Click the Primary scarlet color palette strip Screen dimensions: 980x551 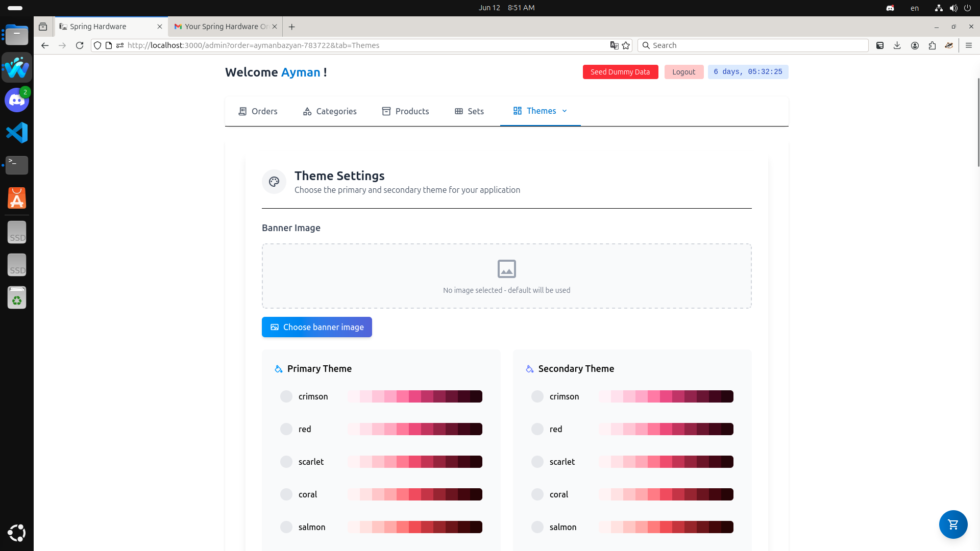[x=415, y=462]
